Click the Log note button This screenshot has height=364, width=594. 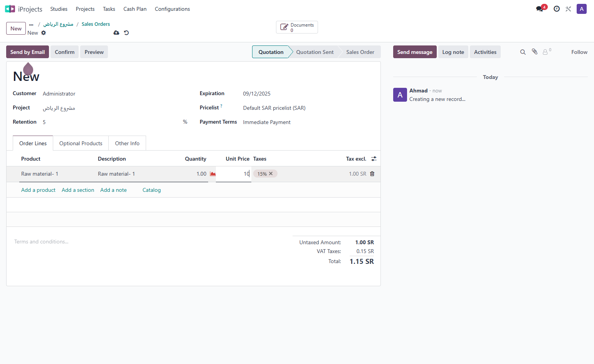pyautogui.click(x=453, y=52)
